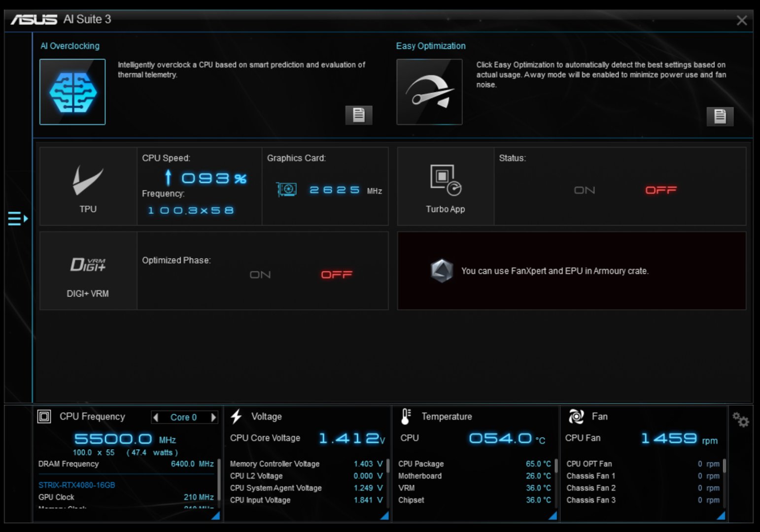This screenshot has width=760, height=532.
Task: Click the CPU Speed up-arrow indicator
Action: coord(168,177)
